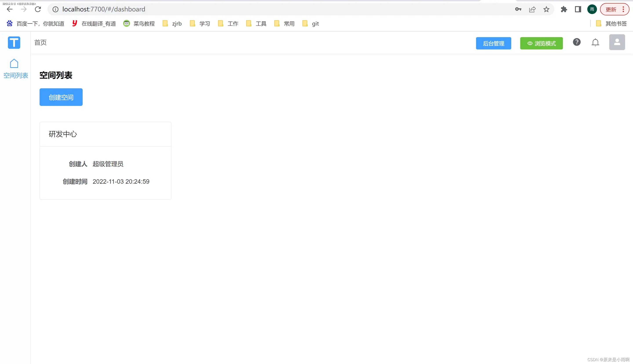The height and width of the screenshot is (364, 633).
Task: Open the notification bell icon
Action: tap(595, 42)
